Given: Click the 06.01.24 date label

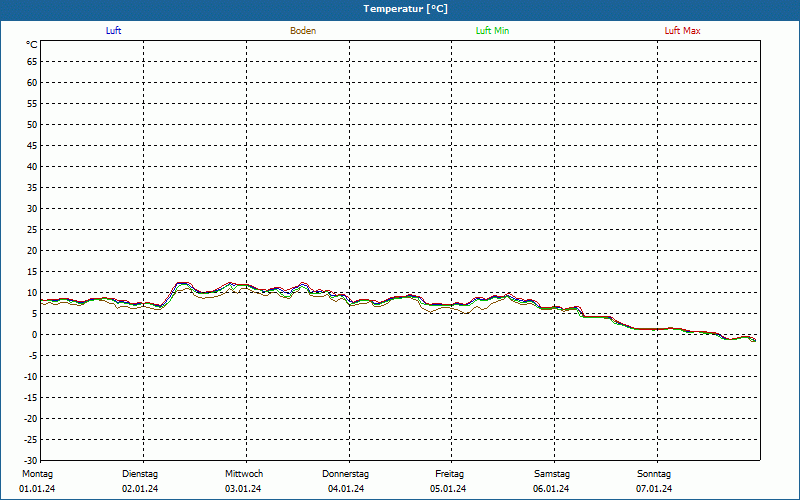Looking at the screenshot, I should (551, 489).
